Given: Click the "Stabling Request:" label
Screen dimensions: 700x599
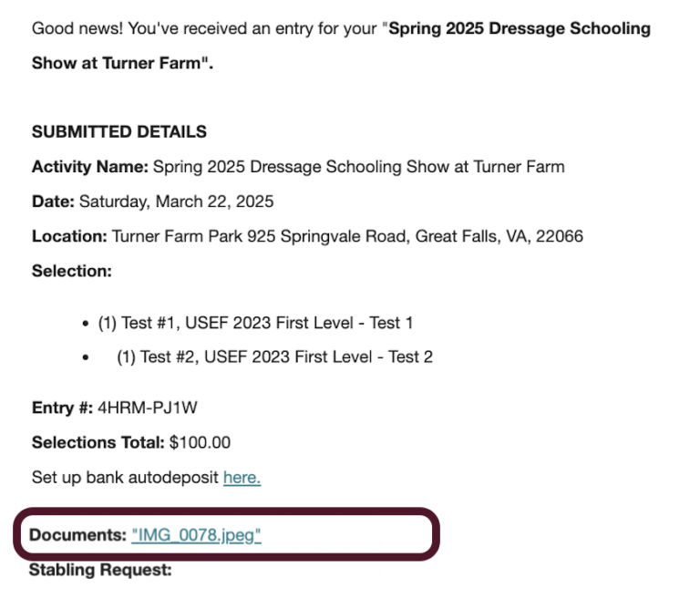Looking at the screenshot, I should pyautogui.click(x=100, y=571).
